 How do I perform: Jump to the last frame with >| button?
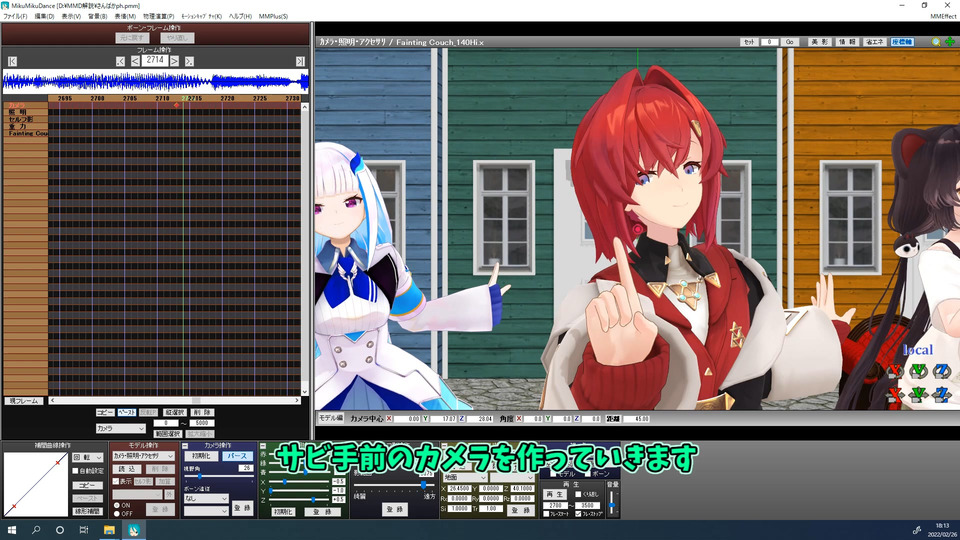pyautogui.click(x=300, y=61)
